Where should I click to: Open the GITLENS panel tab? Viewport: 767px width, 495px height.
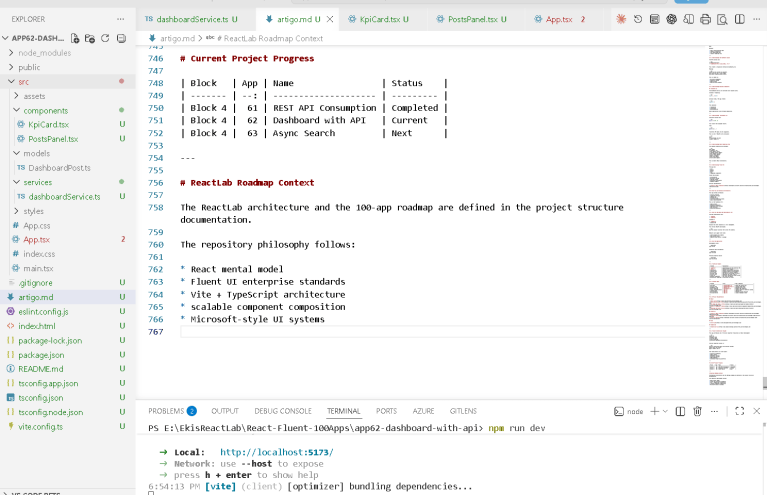(463, 411)
